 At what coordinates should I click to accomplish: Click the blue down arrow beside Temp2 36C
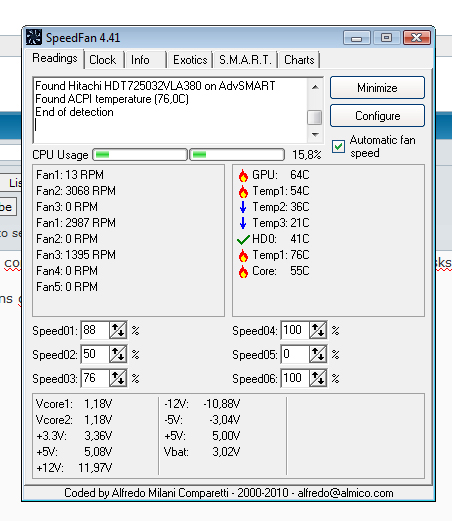point(243,207)
